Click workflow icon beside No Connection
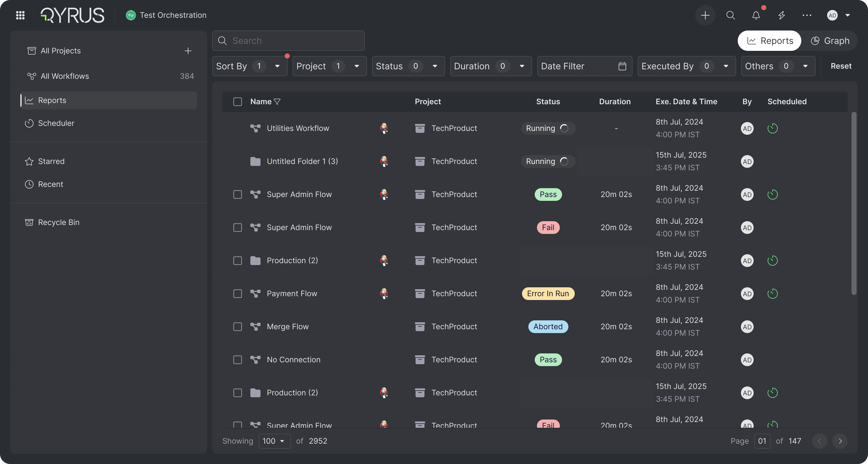The width and height of the screenshot is (868, 464). [x=255, y=359]
